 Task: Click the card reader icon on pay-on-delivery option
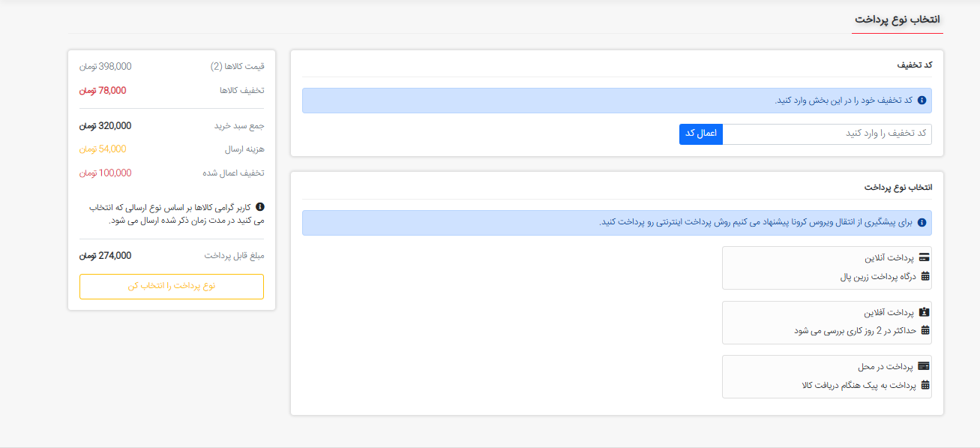coord(925,367)
